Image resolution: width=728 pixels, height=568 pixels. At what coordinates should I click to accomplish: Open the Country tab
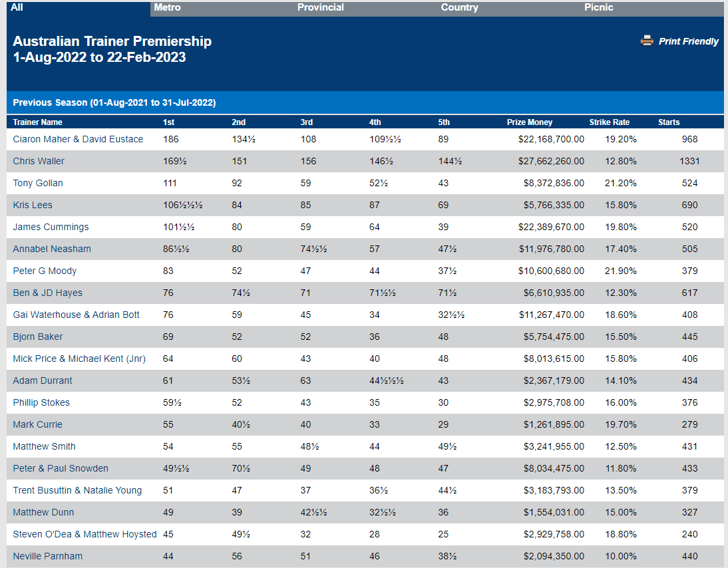(459, 7)
